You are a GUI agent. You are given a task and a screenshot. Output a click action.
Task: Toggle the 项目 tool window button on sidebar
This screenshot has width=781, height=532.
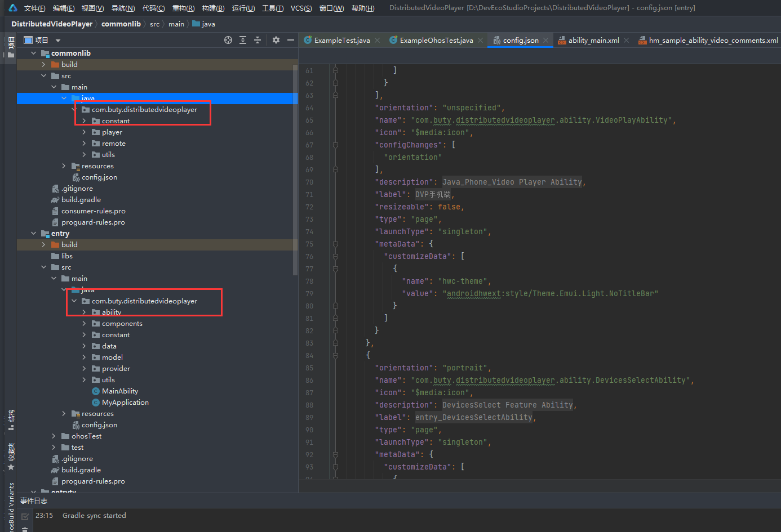pyautogui.click(x=11, y=47)
